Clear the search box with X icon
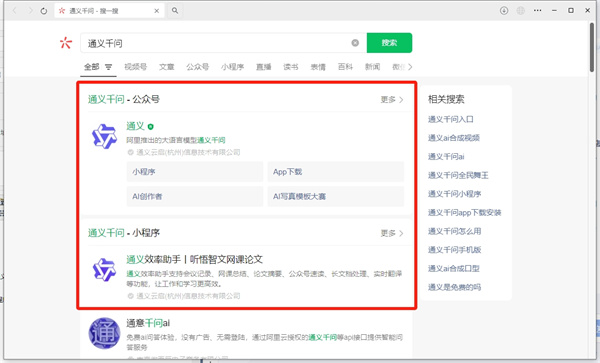The height and width of the screenshot is (363, 600). click(355, 43)
